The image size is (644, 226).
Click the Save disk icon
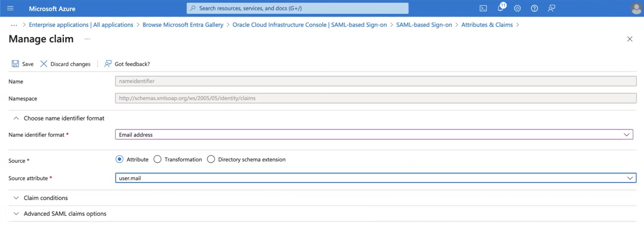click(15, 64)
